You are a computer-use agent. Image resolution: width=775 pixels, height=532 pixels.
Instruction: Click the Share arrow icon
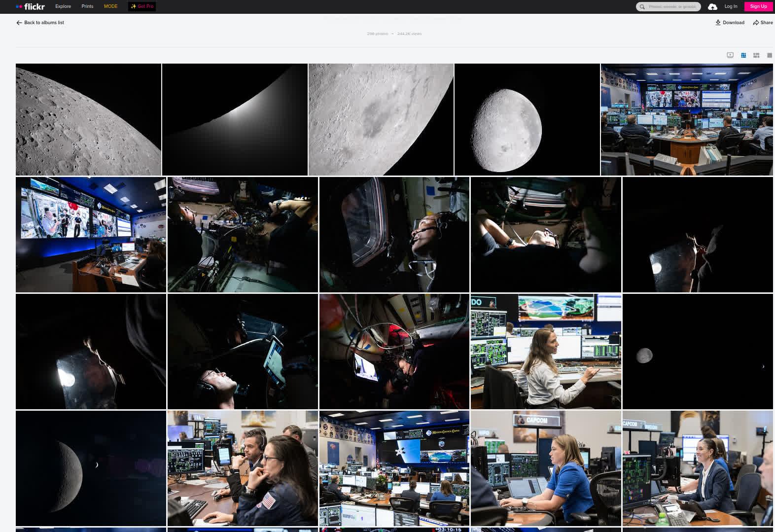click(756, 23)
